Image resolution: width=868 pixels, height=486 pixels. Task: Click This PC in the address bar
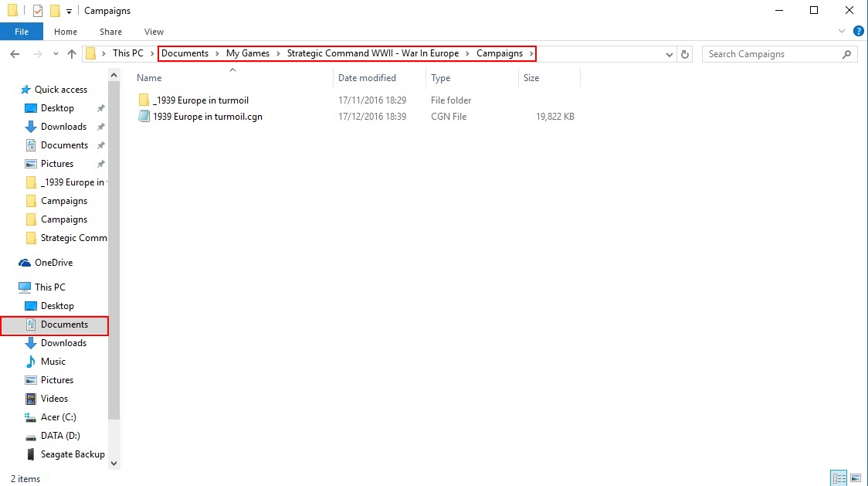pos(128,53)
